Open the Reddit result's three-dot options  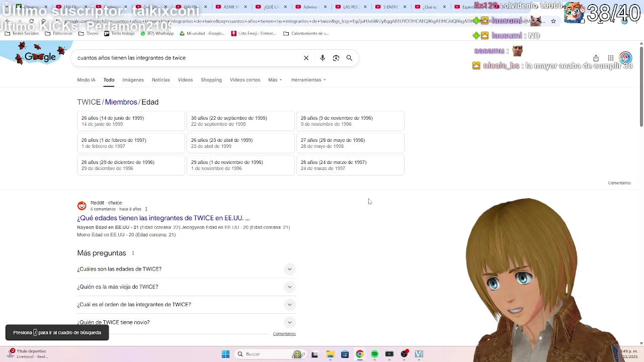pyautogui.click(x=146, y=209)
